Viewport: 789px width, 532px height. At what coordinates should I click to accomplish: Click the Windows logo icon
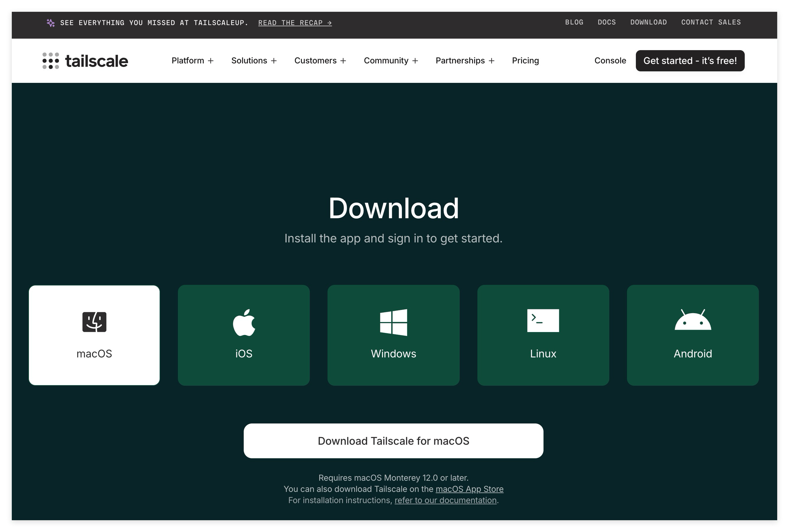point(394,322)
